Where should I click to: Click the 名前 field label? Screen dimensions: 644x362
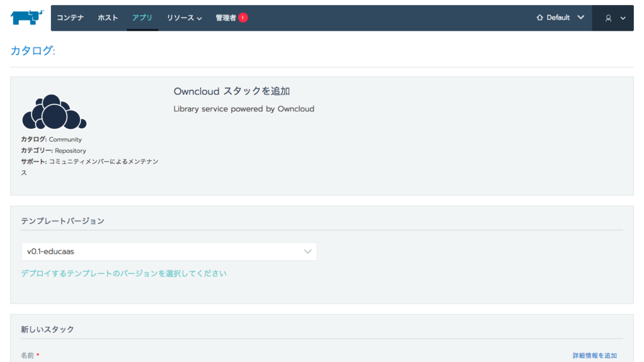click(x=28, y=356)
